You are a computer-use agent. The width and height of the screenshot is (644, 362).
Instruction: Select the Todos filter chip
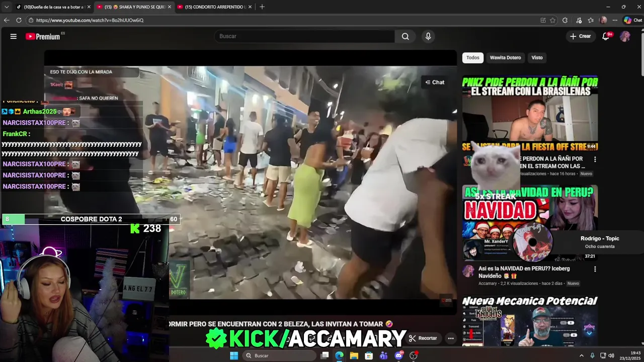pos(473,57)
